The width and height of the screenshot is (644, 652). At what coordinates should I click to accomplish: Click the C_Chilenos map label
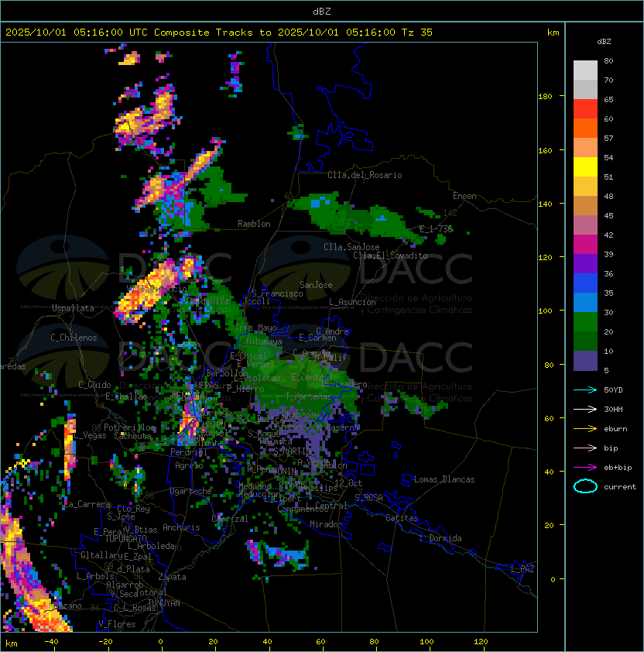click(74, 338)
